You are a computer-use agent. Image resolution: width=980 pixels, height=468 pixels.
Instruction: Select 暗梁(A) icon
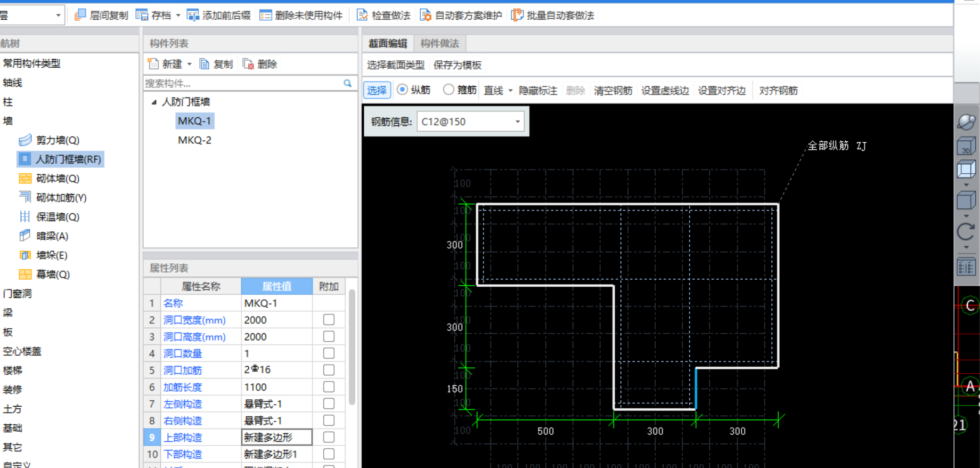25,236
